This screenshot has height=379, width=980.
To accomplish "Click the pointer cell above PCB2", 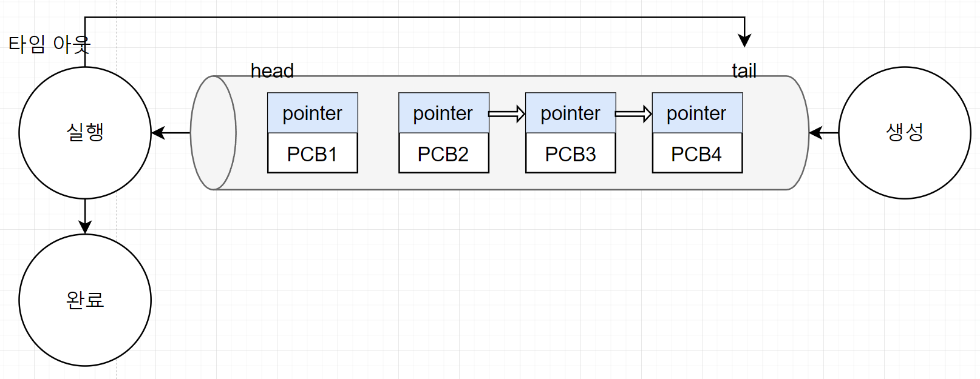I will point(443,113).
